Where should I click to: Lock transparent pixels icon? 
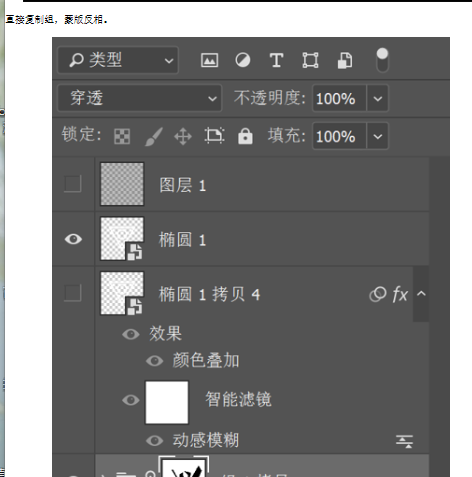[122, 136]
